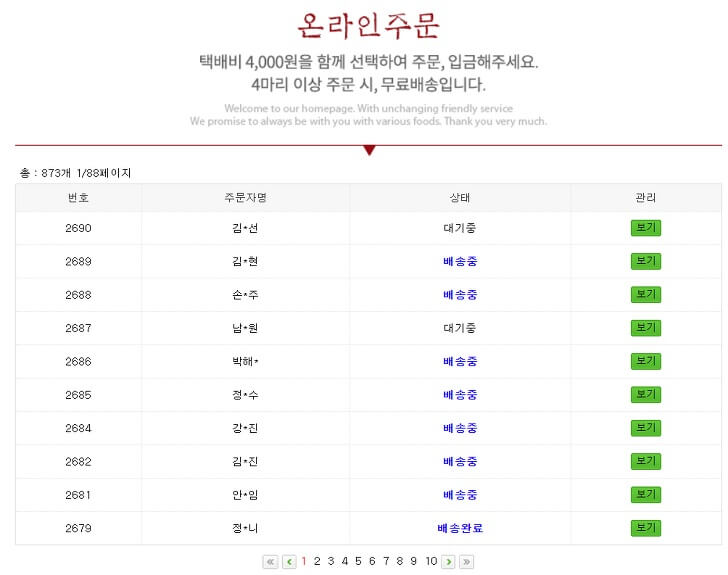Select page 10 in pagination
The width and height of the screenshot is (728, 575).
[431, 562]
